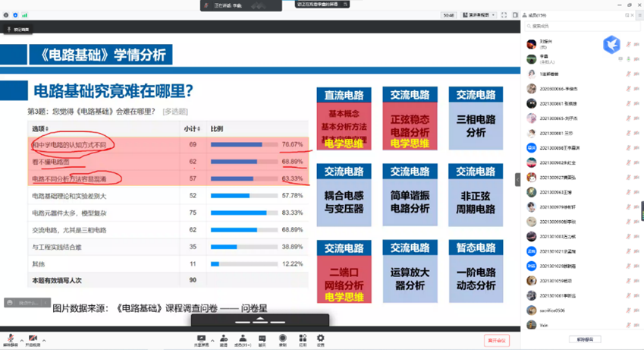
Task: Open meeting settings gear icon
Action: [321, 340]
